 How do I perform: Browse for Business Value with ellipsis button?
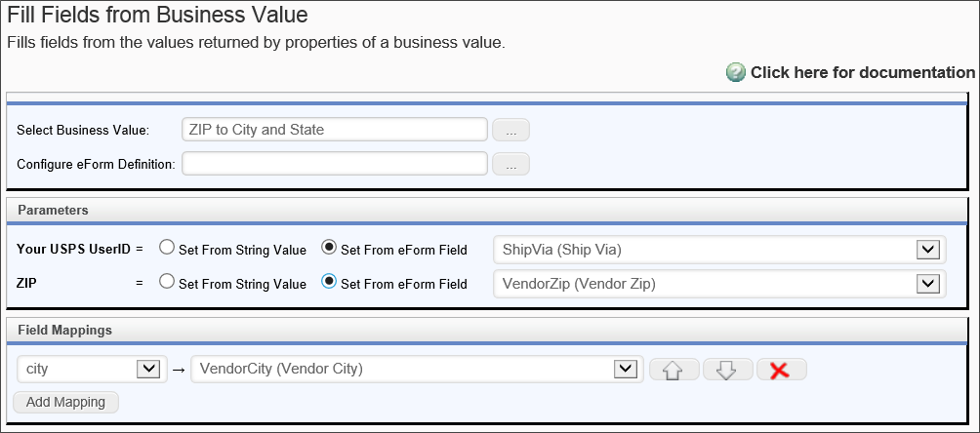[x=510, y=130]
